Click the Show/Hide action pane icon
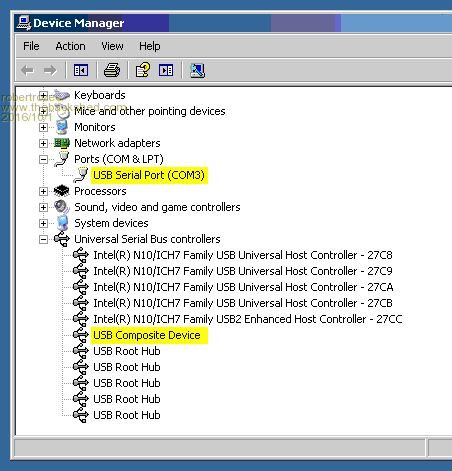This screenshot has height=471, width=452. (166, 70)
